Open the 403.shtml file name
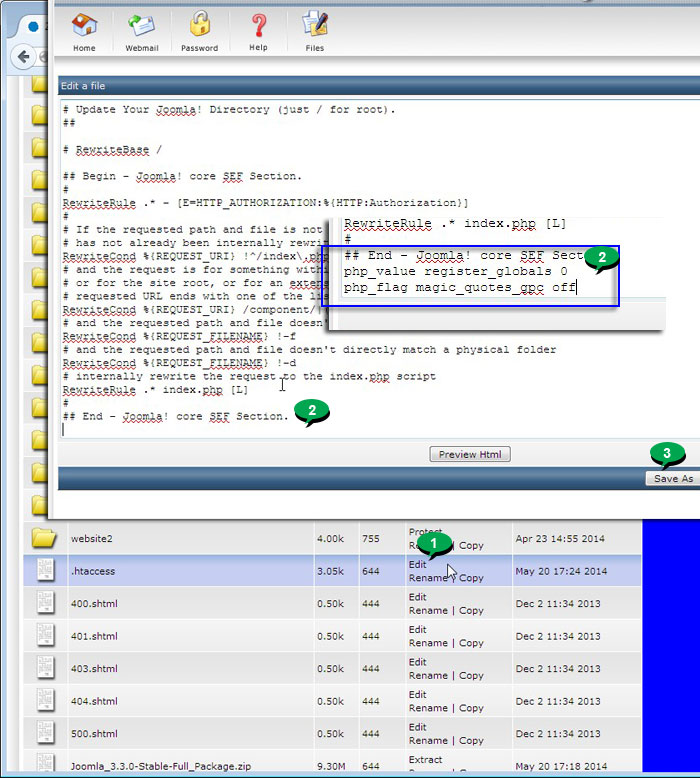 pyautogui.click(x=94, y=669)
